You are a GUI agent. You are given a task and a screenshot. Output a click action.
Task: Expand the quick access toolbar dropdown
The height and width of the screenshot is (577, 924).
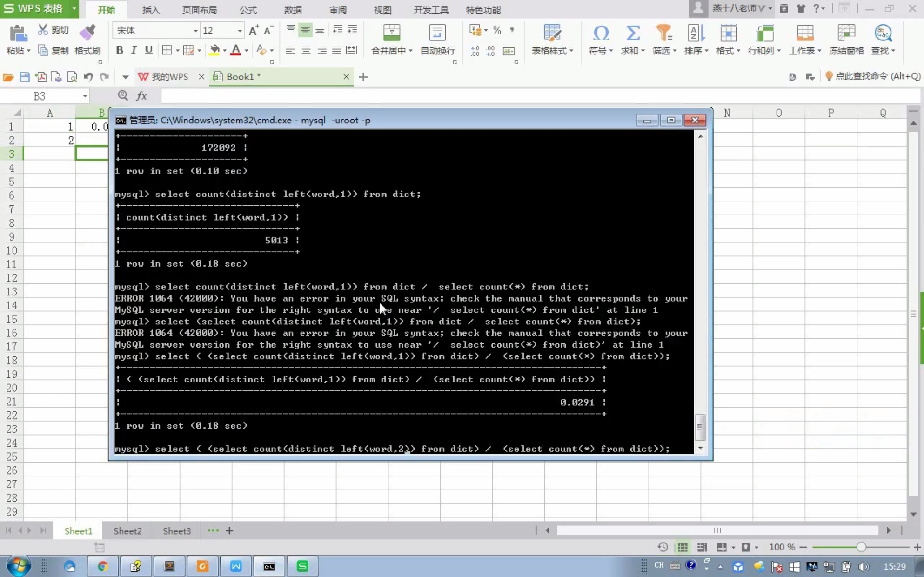coord(125,77)
